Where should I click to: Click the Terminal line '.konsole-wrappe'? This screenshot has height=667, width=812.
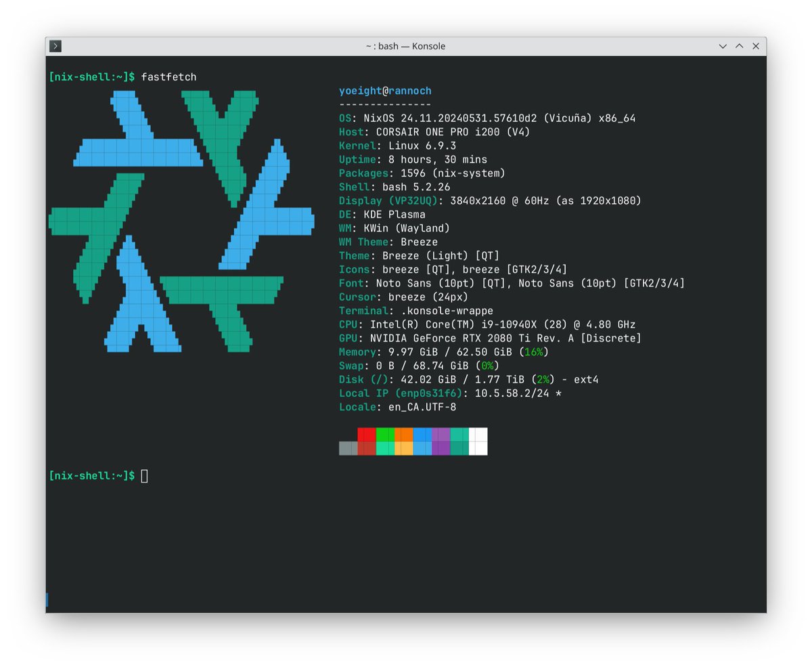coord(416,311)
